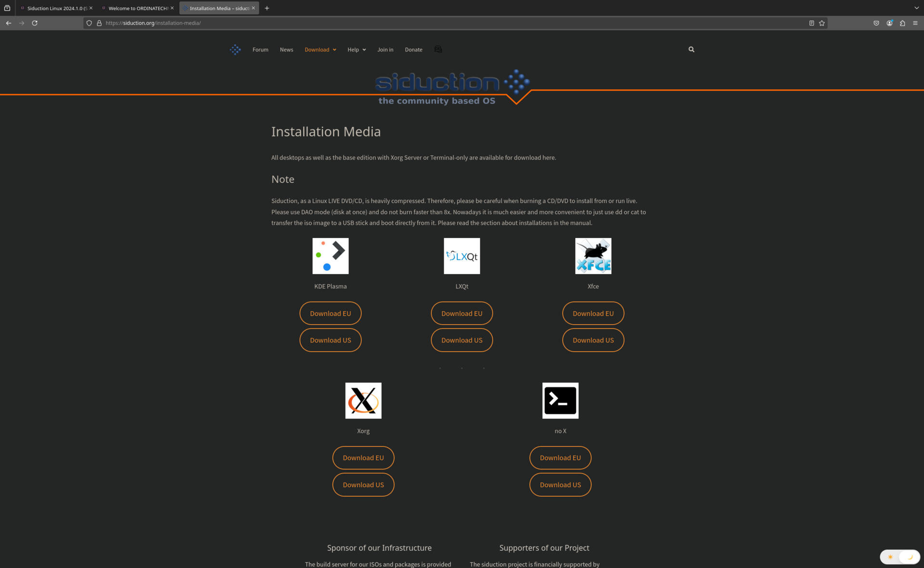Expand the Download dropdown menu
The width and height of the screenshot is (924, 568).
tap(320, 50)
